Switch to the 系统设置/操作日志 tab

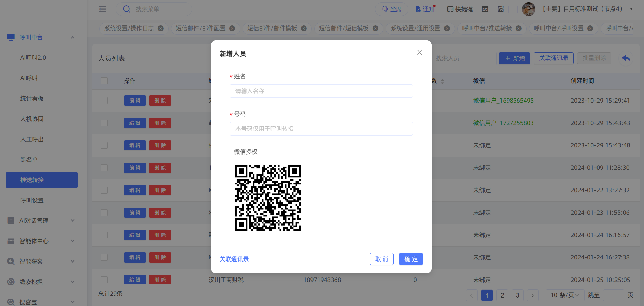coord(129,28)
